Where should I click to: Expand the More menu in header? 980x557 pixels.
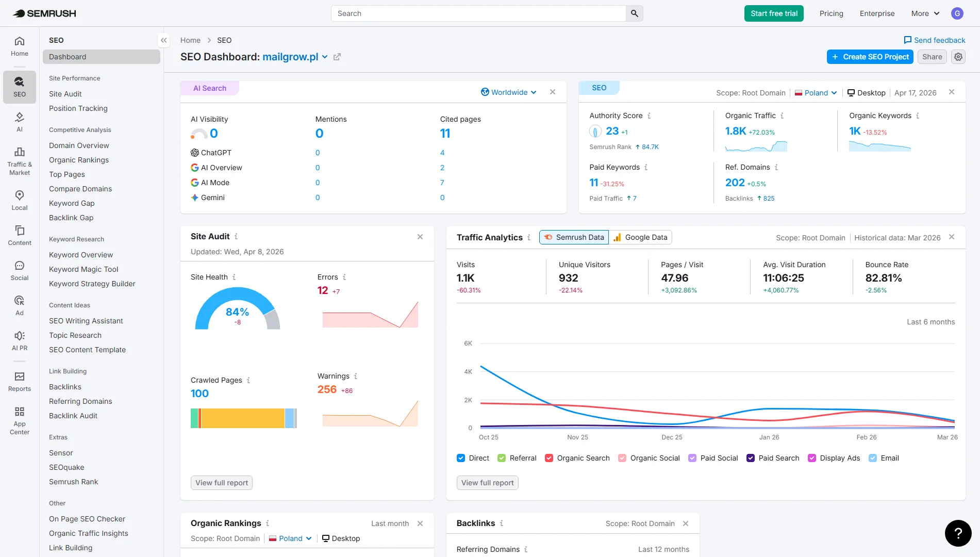tap(925, 13)
